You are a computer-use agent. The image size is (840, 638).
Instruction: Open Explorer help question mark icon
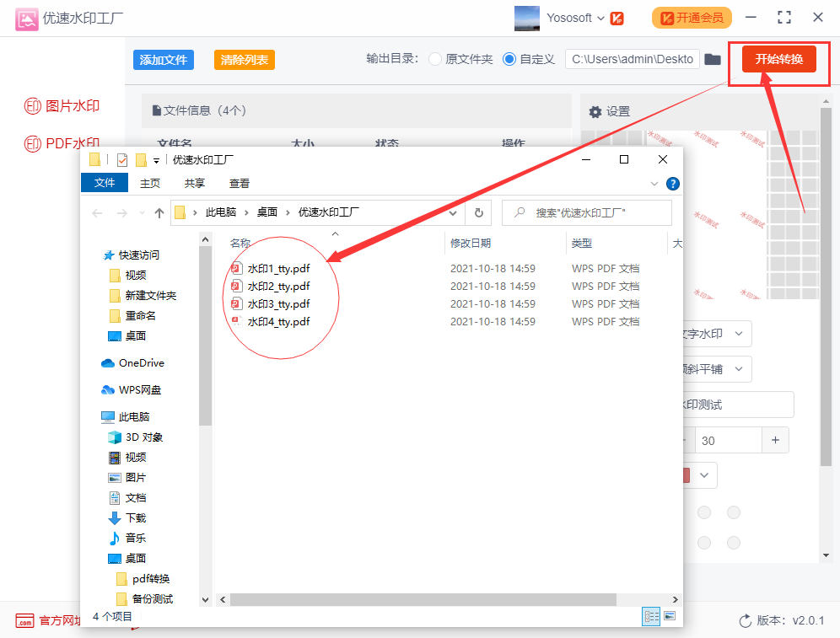(673, 184)
